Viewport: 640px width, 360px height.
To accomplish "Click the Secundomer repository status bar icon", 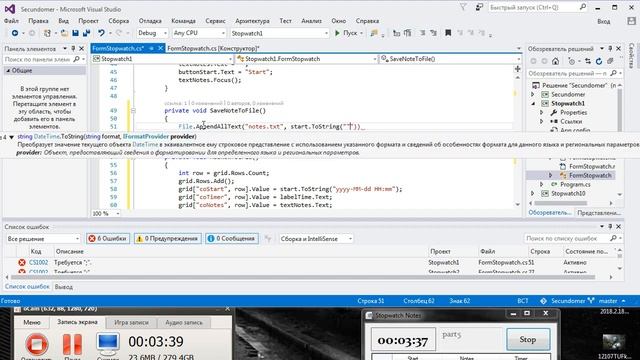I will coord(543,301).
